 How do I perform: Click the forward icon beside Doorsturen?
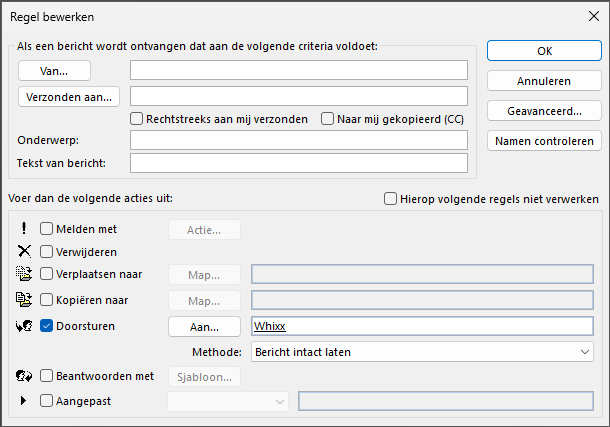pos(24,325)
